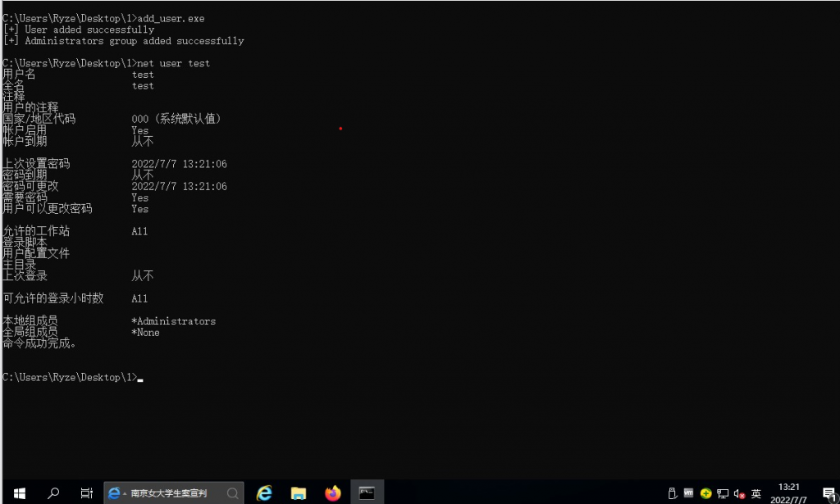Open File Explorer from taskbar

click(x=299, y=493)
